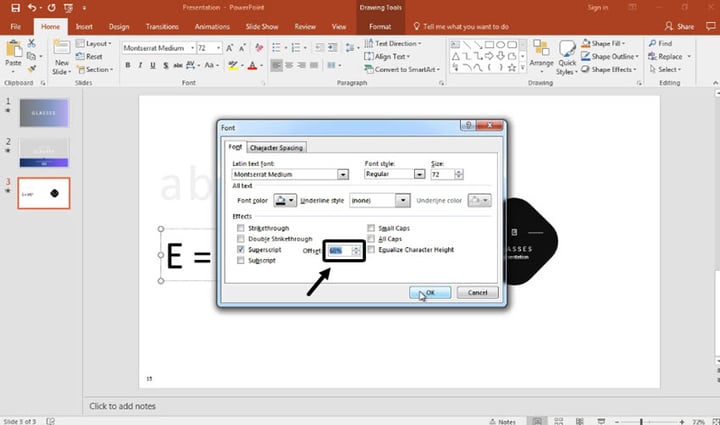Screen dimensions: 720x425
Task: Align text left in Paragraph group
Action: [276, 65]
